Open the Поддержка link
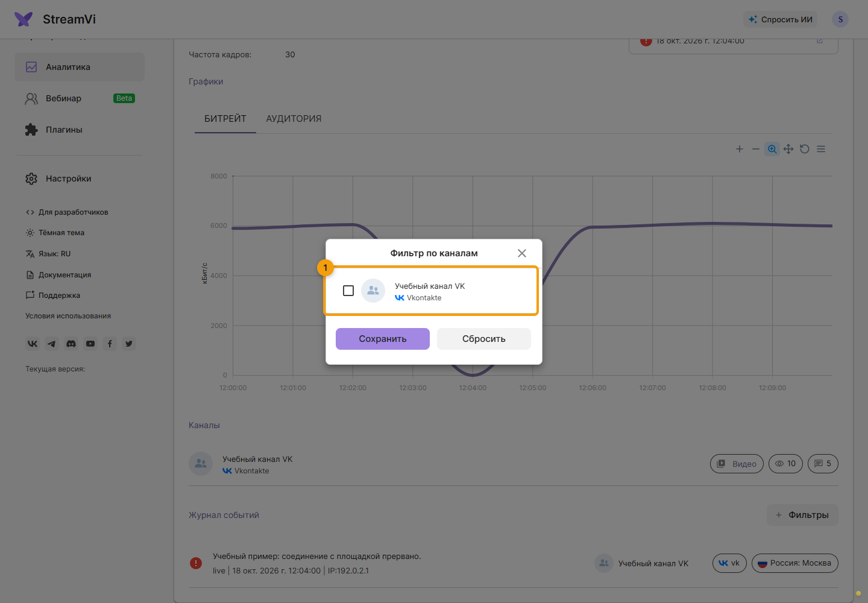This screenshot has width=868, height=603. point(53,295)
